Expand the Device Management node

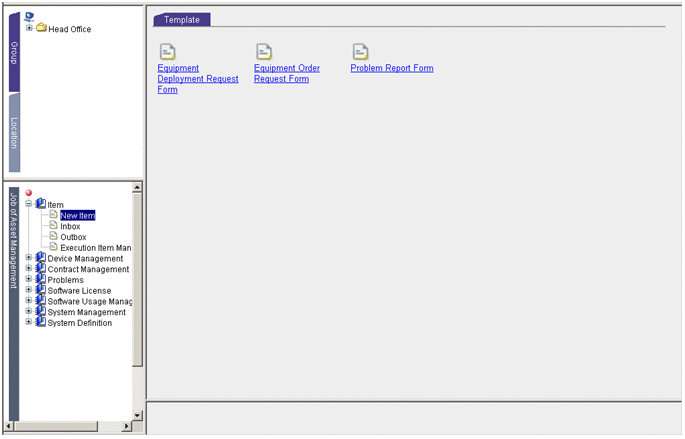(x=29, y=258)
